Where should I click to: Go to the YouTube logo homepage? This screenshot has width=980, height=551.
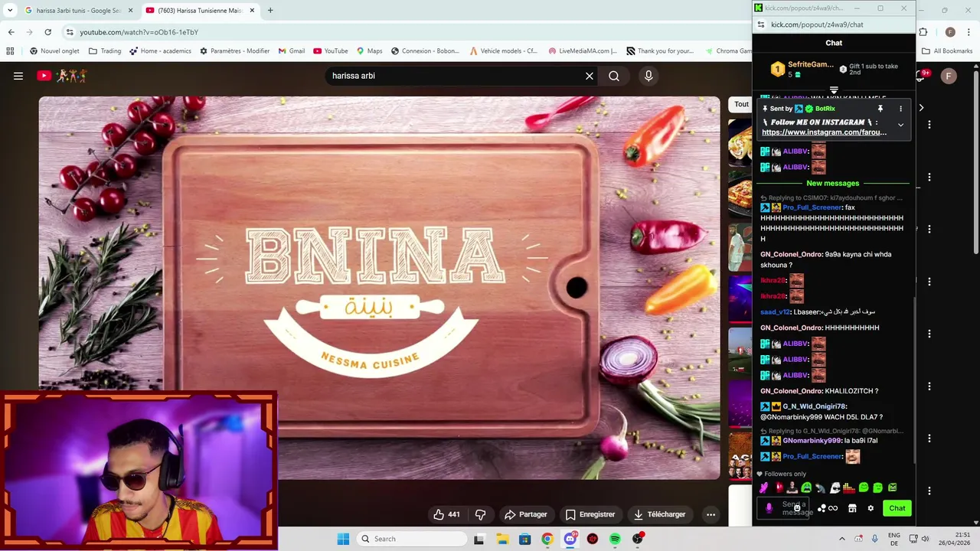(61, 76)
